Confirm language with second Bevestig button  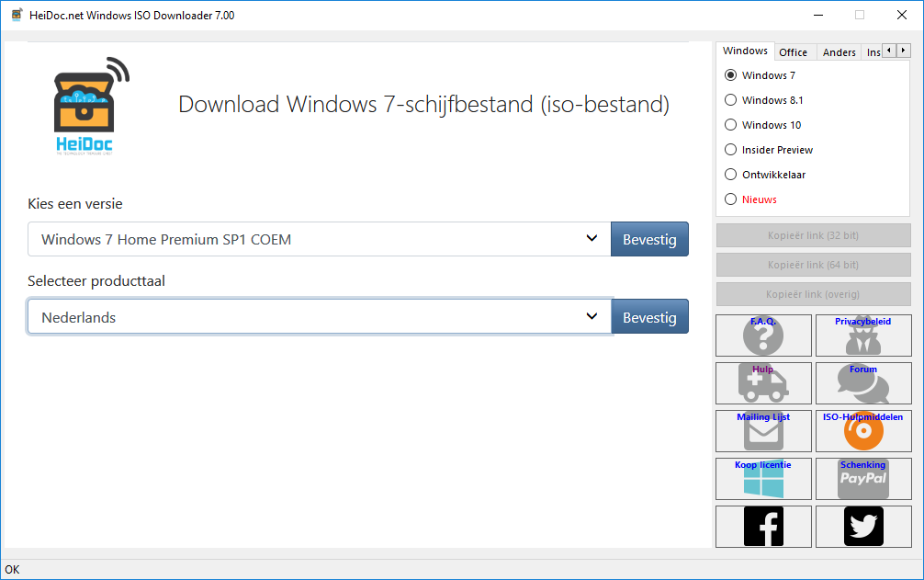pyautogui.click(x=649, y=317)
